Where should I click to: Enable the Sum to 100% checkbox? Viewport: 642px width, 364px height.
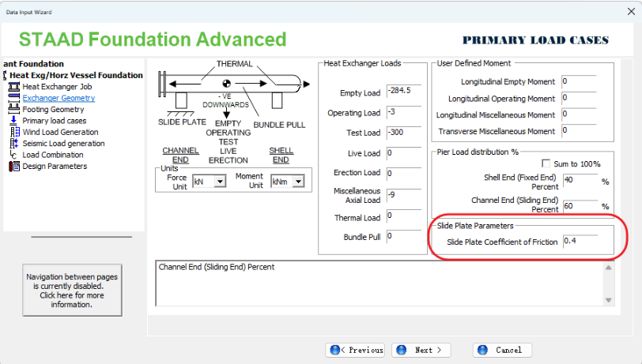(546, 163)
